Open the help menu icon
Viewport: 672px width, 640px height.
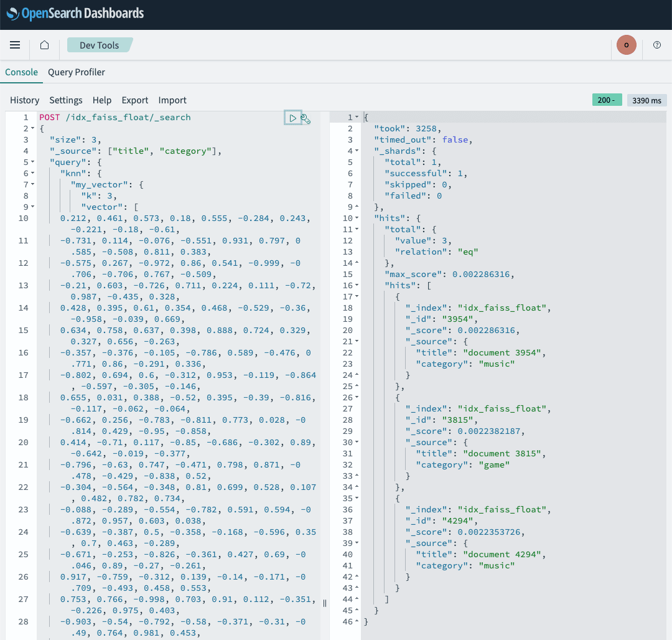pos(657,45)
